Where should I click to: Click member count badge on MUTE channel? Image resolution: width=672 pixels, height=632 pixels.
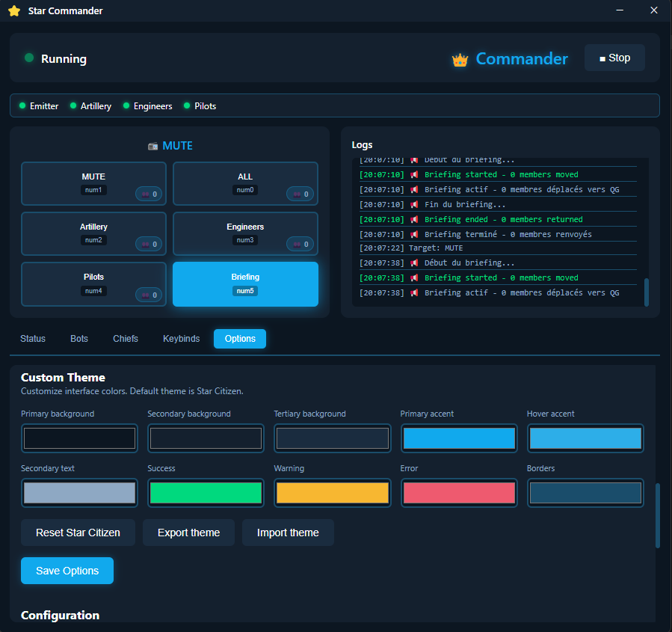pyautogui.click(x=149, y=194)
